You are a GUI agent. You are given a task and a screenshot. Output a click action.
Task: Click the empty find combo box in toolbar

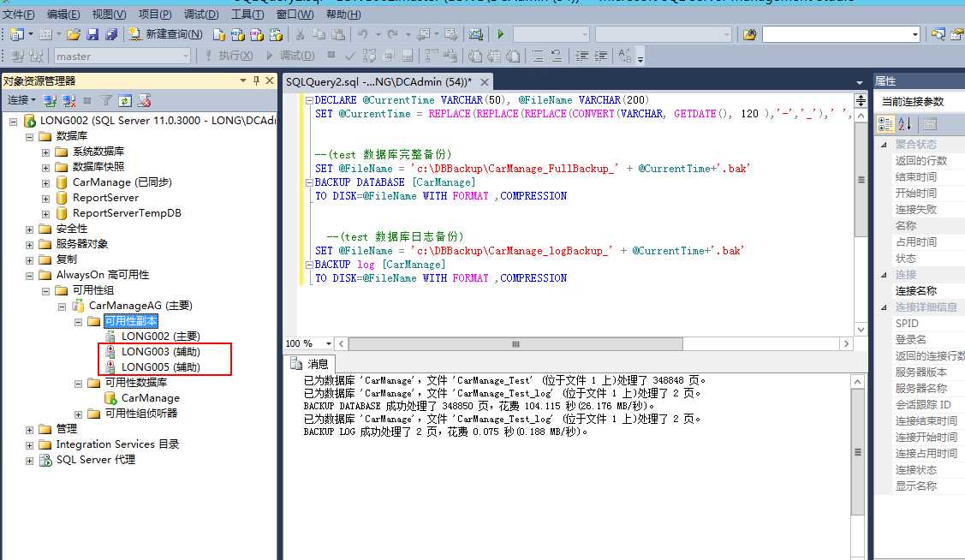(x=842, y=34)
